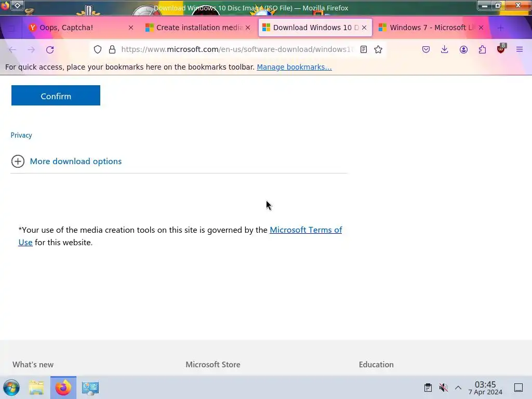
Task: Open a new tab with plus icon
Action: click(x=500, y=28)
